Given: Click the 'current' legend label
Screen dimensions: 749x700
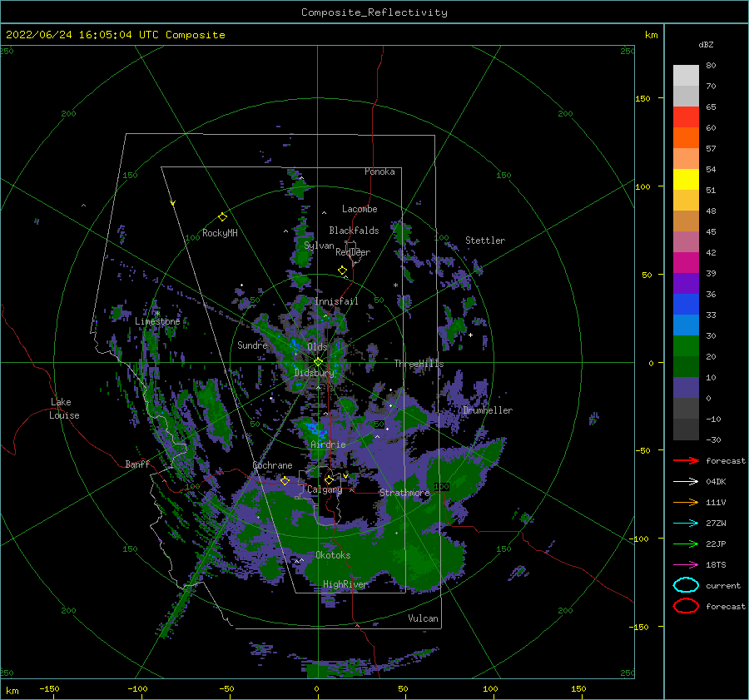Looking at the screenshot, I should click(x=723, y=585).
